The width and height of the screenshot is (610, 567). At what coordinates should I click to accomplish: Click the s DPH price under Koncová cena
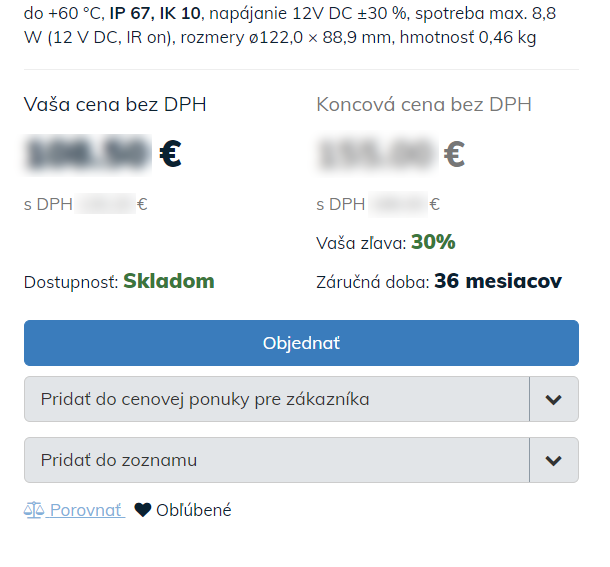tap(400, 205)
